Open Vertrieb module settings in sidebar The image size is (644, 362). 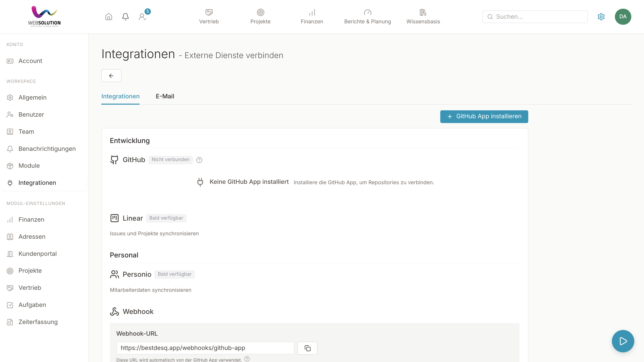click(x=44, y=288)
